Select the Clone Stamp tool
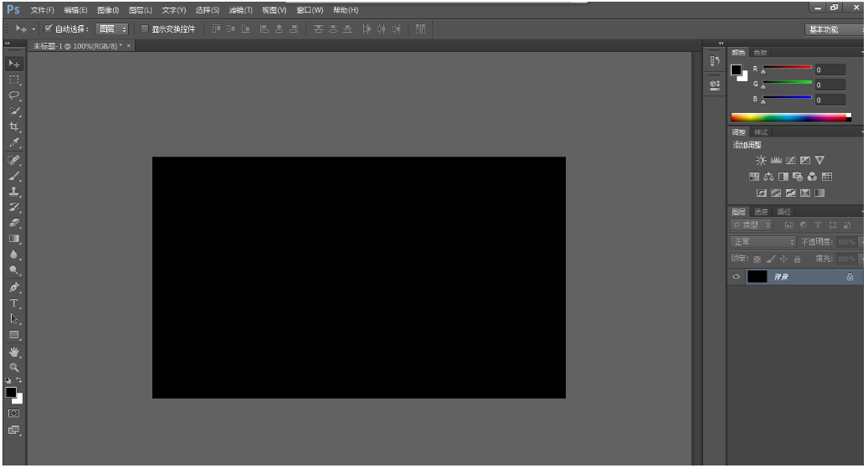 (x=14, y=192)
